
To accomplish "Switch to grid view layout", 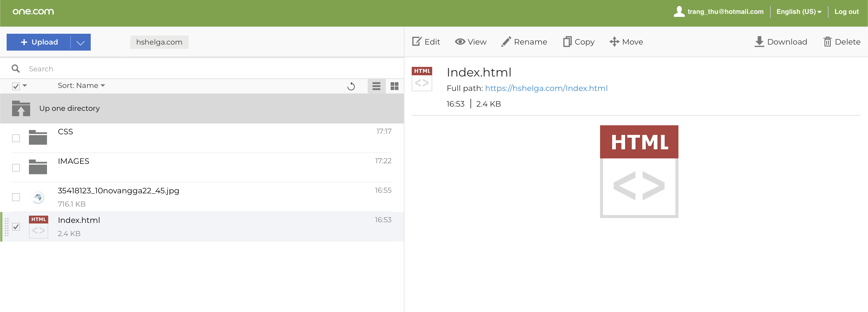I will coord(394,86).
